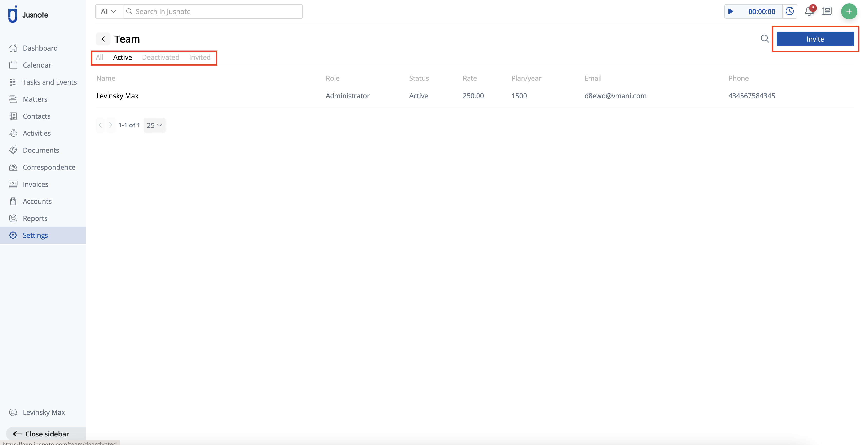Click the Search in Jusnote field
The width and height of the screenshot is (868, 445).
213,11
